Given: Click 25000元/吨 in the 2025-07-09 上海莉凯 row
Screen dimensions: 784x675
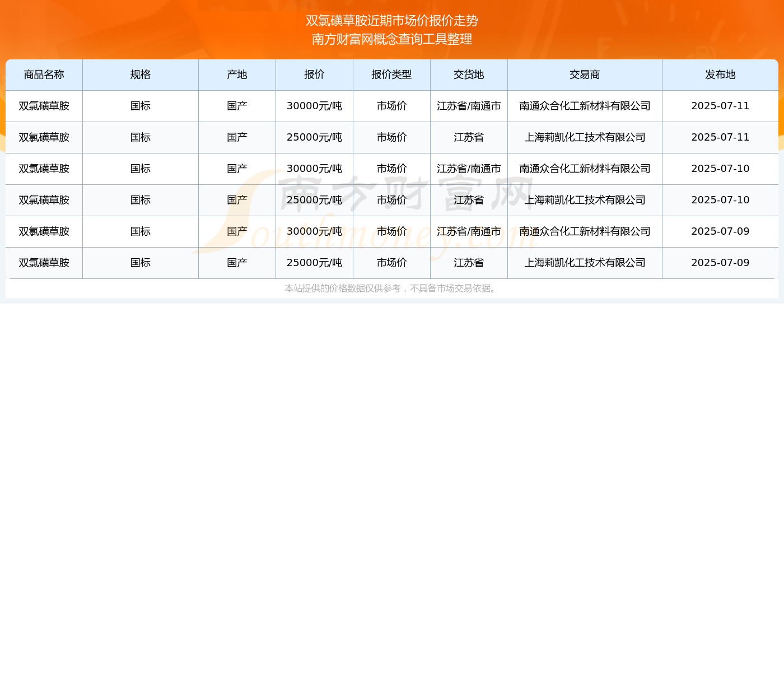Looking at the screenshot, I should 314,263.
